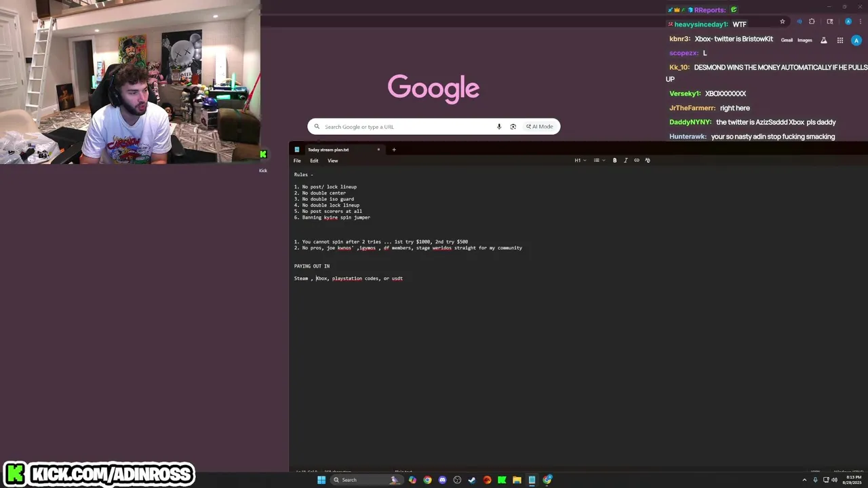The width and height of the screenshot is (868, 488).
Task: Open Chrome extensions puzzle icon
Action: pyautogui.click(x=812, y=22)
